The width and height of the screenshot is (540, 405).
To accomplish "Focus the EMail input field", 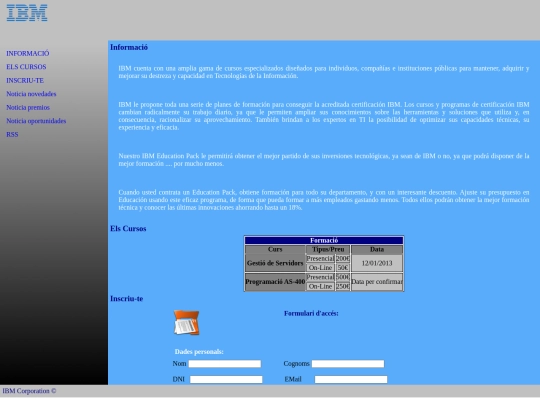I will click(x=351, y=380).
